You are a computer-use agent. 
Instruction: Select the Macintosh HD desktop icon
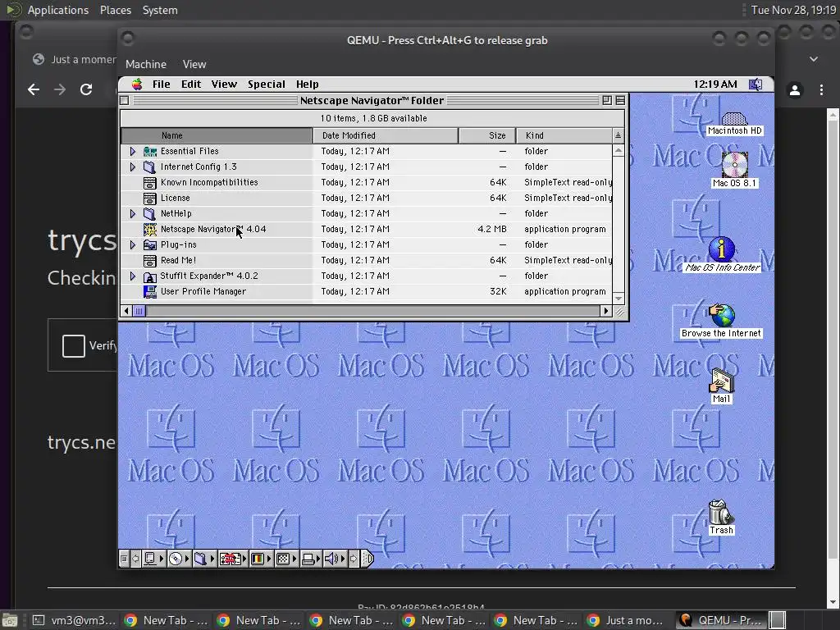click(x=734, y=123)
